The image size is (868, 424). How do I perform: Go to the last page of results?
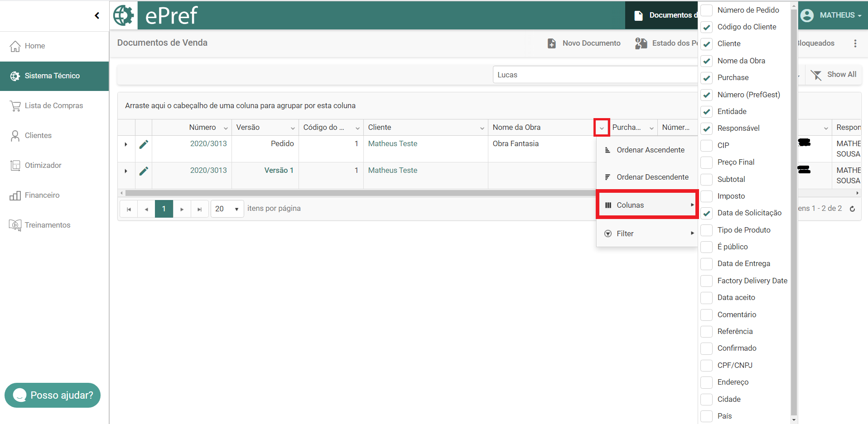tap(199, 209)
